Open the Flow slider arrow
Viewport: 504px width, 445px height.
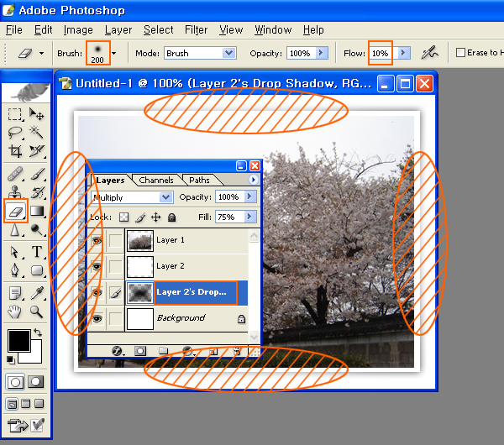tap(403, 53)
